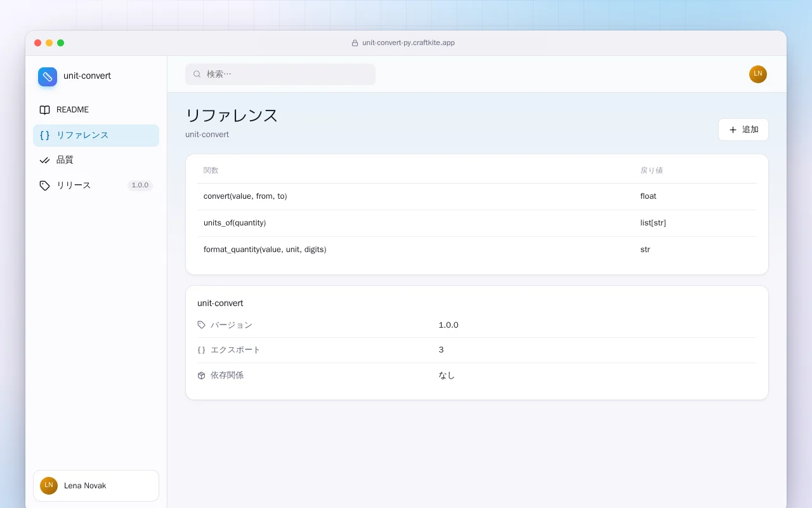
Task: Click the リリース tag icon
Action: (44, 185)
